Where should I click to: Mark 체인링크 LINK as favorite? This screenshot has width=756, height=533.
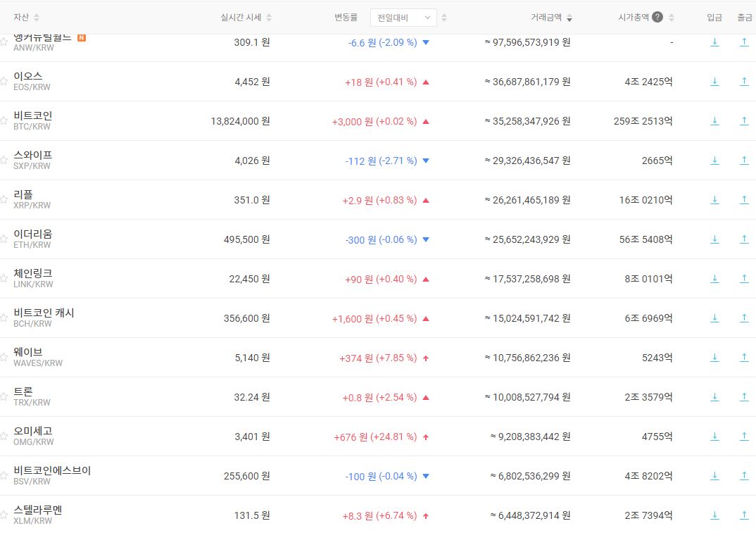click(4, 279)
